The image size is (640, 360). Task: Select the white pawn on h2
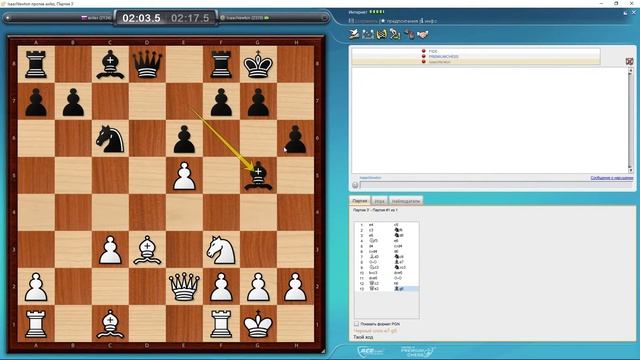pyautogui.click(x=295, y=287)
